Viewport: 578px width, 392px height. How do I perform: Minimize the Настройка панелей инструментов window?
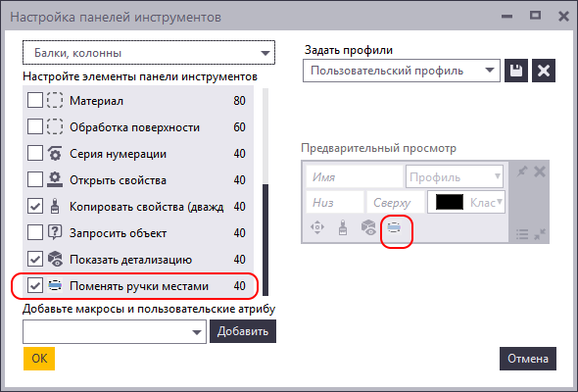click(507, 17)
